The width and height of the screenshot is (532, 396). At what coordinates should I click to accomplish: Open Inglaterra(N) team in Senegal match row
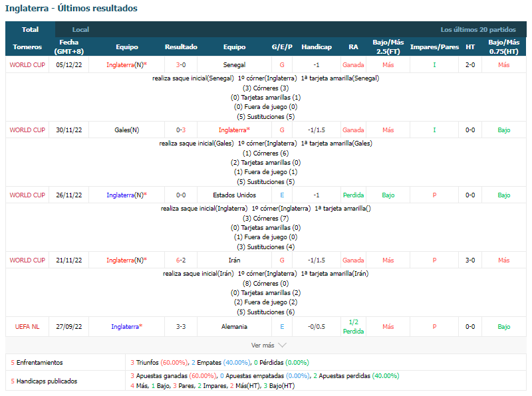[x=126, y=64]
